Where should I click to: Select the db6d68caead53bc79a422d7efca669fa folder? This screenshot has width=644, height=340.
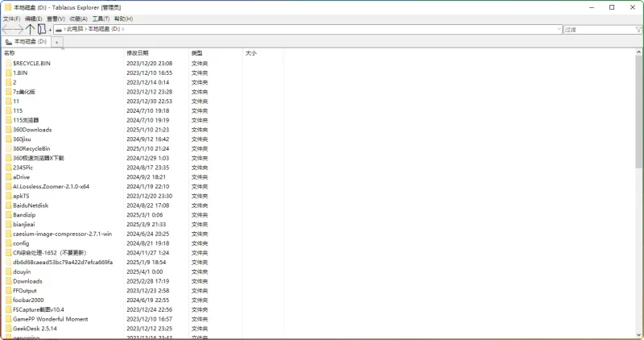63,262
